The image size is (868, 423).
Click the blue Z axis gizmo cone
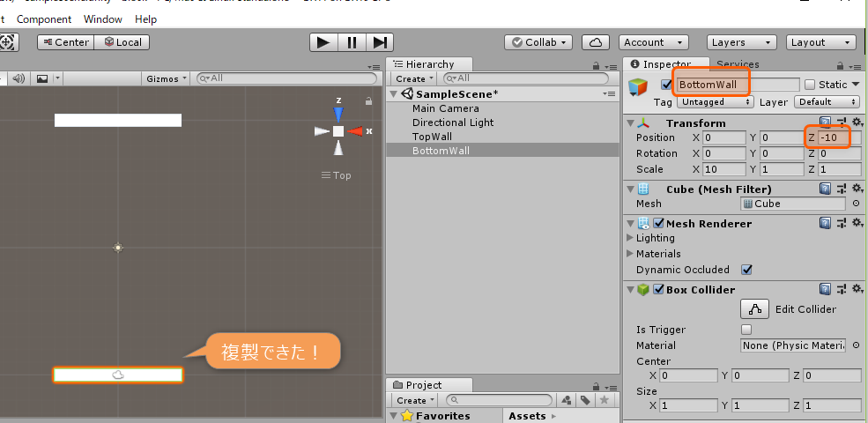click(338, 115)
